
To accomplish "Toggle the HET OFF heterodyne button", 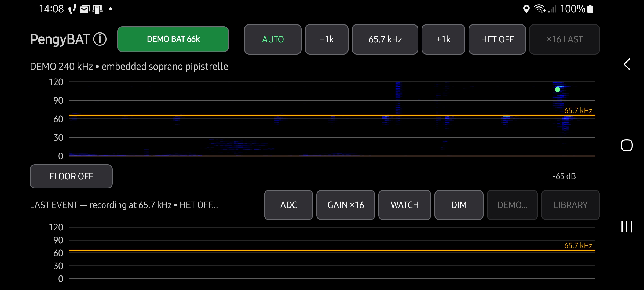I will coord(497,39).
